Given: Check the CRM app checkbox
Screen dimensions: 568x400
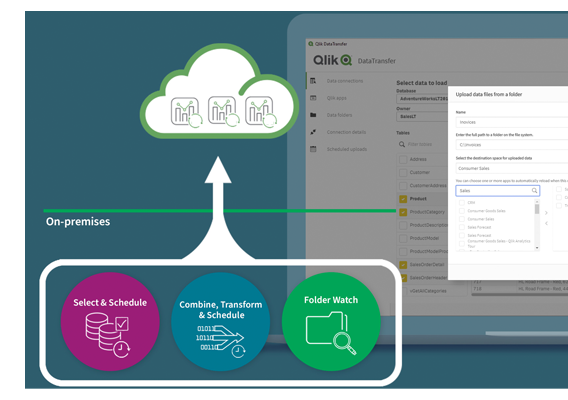Looking at the screenshot, I should (462, 203).
